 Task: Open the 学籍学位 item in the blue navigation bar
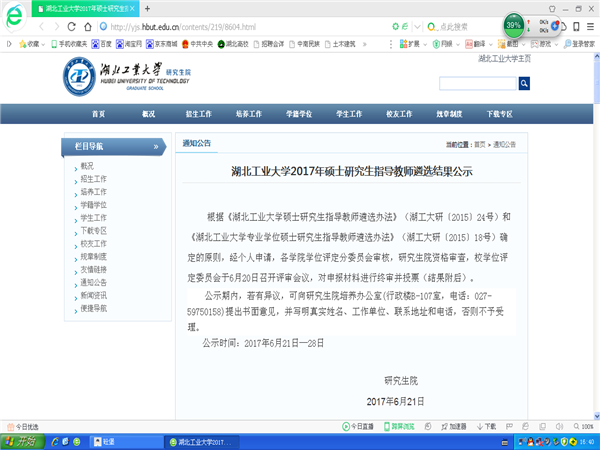[x=299, y=114]
